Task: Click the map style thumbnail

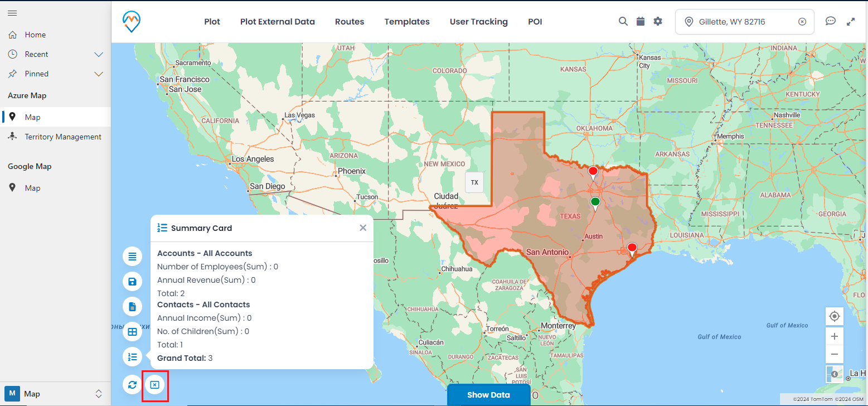Action: click(x=835, y=374)
